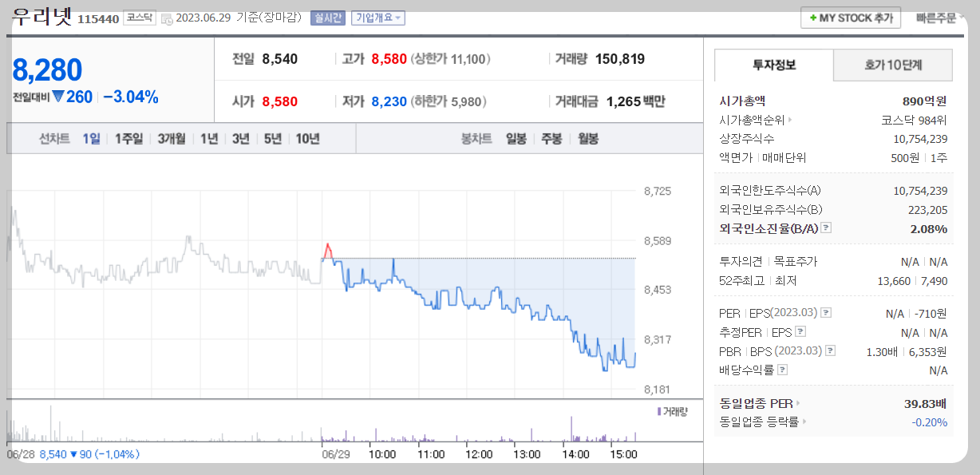Click the -0.20% industry change value
The width and height of the screenshot is (980, 475).
coord(930,422)
